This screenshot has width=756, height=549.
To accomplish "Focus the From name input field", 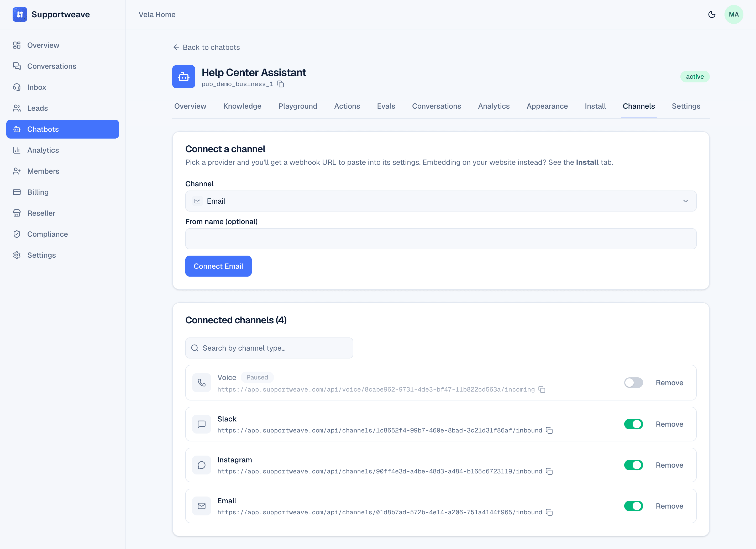I will pyautogui.click(x=441, y=239).
